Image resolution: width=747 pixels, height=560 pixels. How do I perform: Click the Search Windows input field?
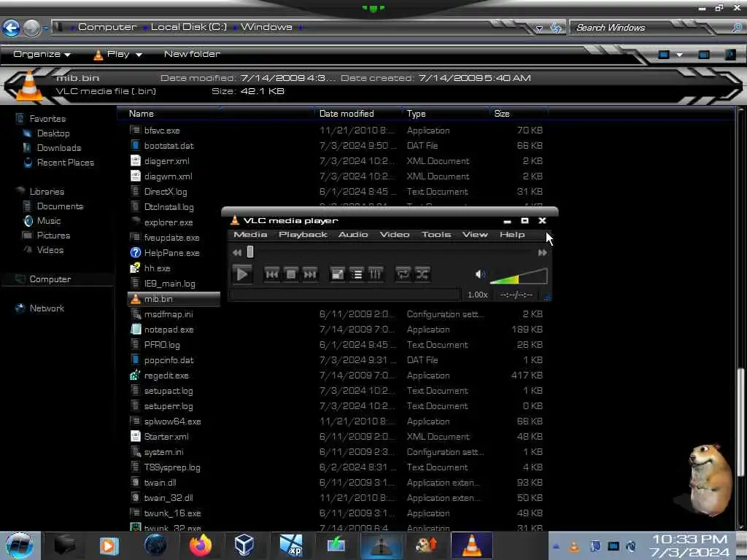(x=650, y=28)
